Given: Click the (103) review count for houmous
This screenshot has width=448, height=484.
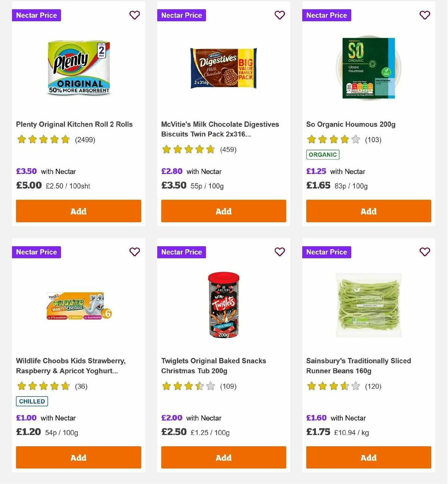Looking at the screenshot, I should [x=373, y=140].
